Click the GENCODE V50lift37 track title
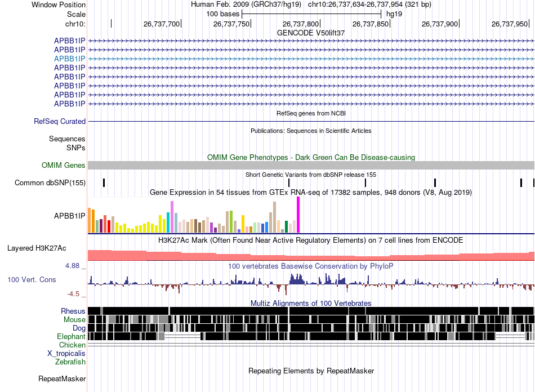 coord(311,33)
